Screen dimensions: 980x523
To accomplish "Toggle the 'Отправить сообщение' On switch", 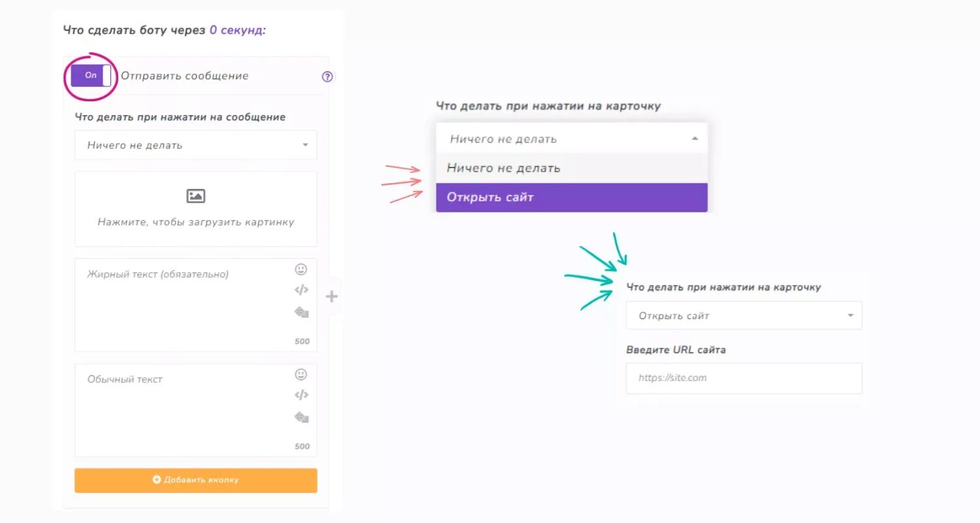I will click(91, 76).
